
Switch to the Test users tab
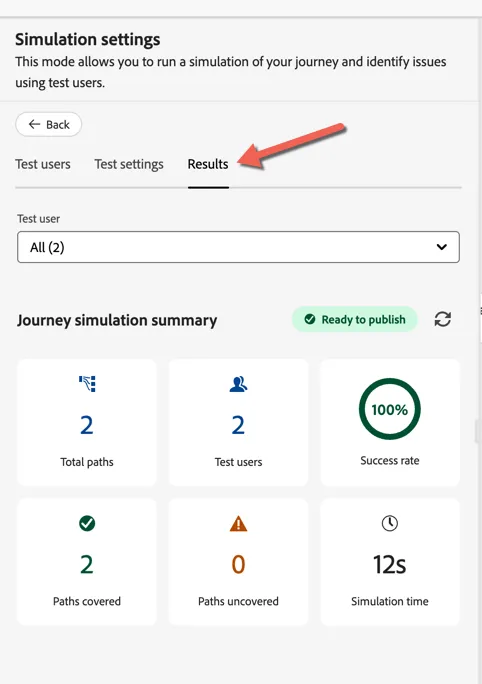tap(43, 164)
